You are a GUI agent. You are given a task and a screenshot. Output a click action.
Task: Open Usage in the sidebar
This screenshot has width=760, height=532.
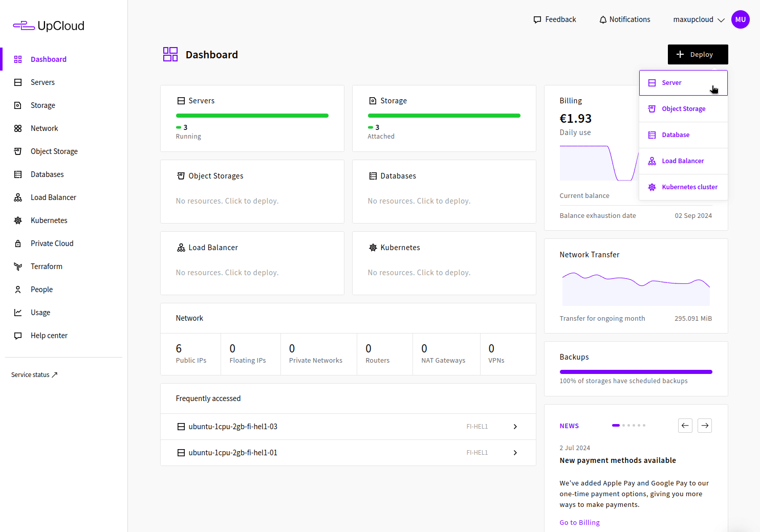point(63,313)
